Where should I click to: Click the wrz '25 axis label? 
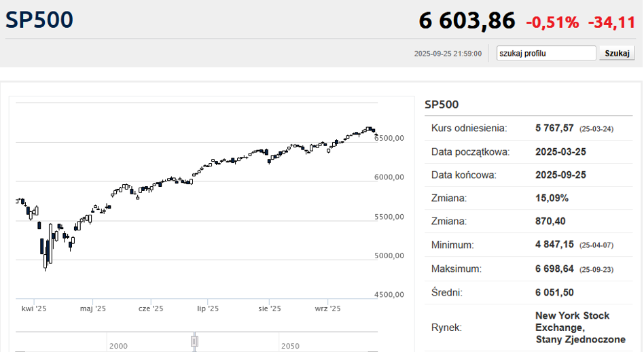tap(327, 309)
